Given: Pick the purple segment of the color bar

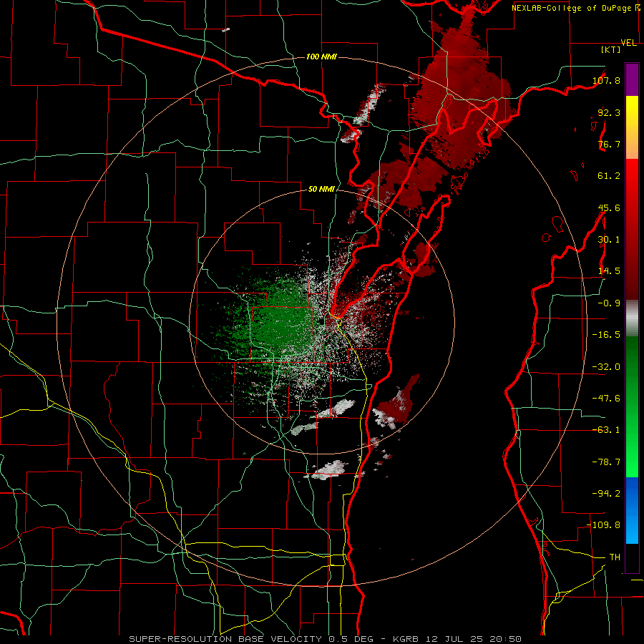Looking at the screenshot, I should pyautogui.click(x=632, y=79).
